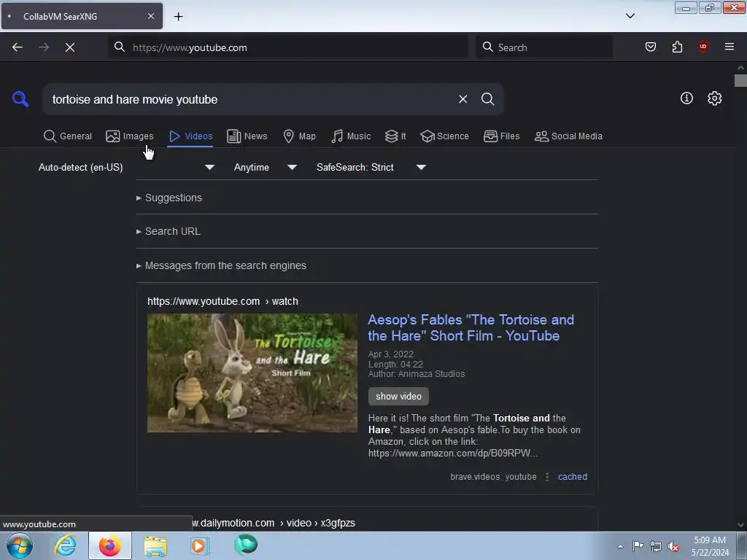The image size is (747, 560).
Task: Click the 'youtube' engine label
Action: 521,477
